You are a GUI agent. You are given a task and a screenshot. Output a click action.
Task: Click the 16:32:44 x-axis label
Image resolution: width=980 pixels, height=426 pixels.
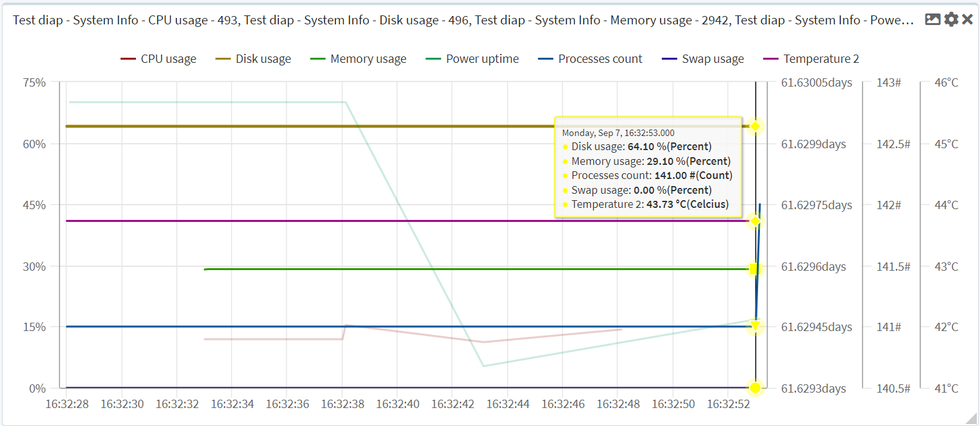(507, 404)
